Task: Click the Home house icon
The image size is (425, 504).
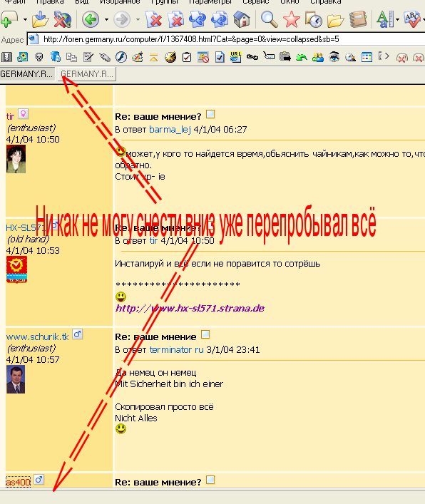Action: click(242, 19)
